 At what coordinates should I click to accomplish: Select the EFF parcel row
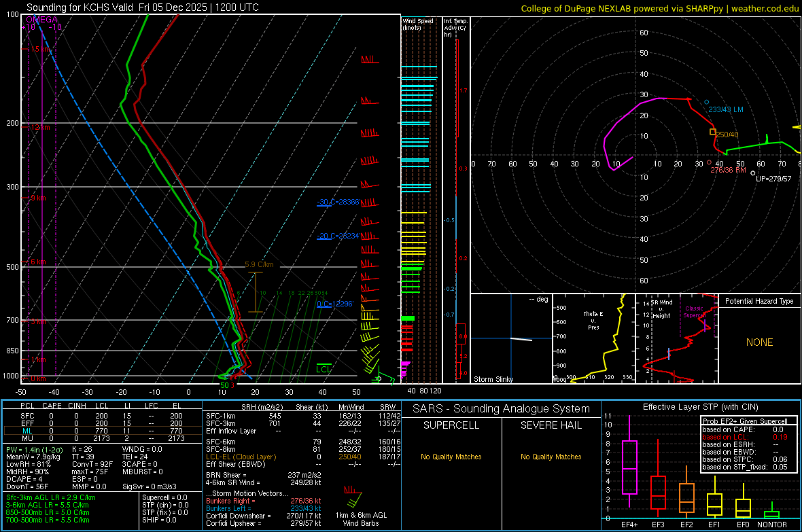coord(102,423)
